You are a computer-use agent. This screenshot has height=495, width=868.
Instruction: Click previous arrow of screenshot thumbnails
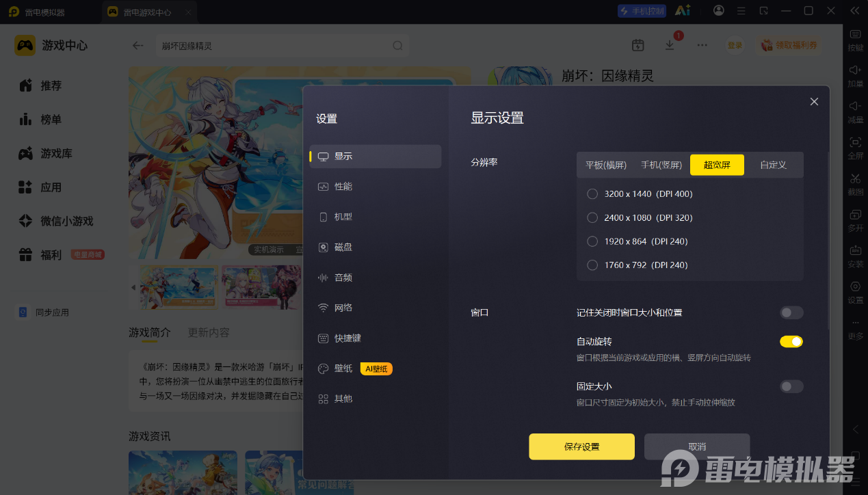coord(133,288)
